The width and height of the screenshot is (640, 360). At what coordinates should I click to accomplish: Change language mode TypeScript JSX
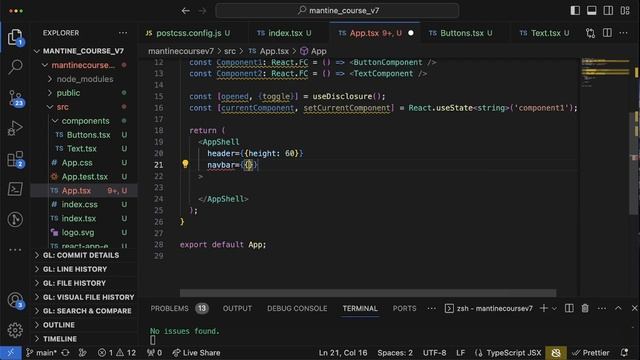click(513, 353)
